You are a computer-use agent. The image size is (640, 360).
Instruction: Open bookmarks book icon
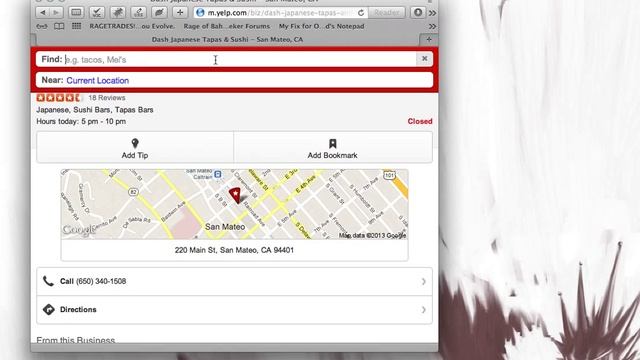point(59,26)
